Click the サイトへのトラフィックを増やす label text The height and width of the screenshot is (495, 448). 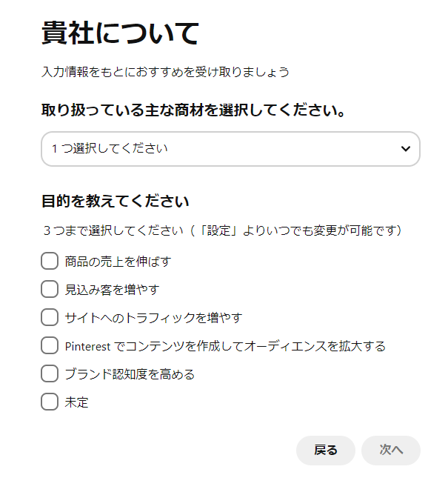point(153,318)
